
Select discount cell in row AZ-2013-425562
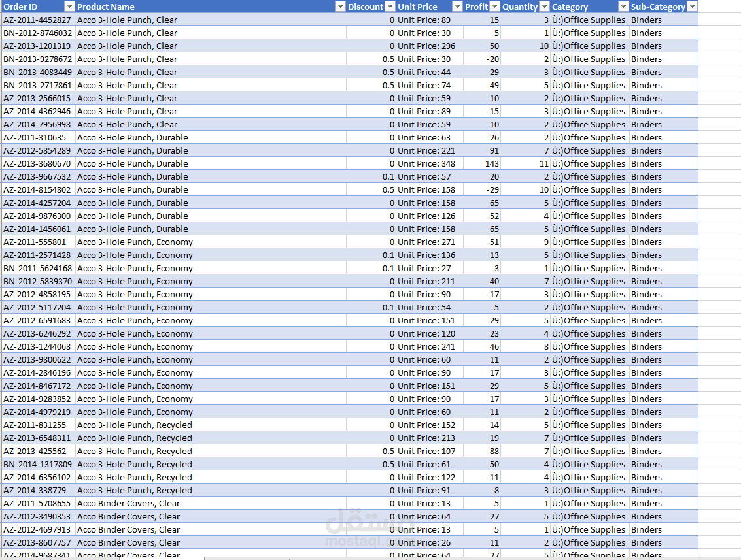371,452
